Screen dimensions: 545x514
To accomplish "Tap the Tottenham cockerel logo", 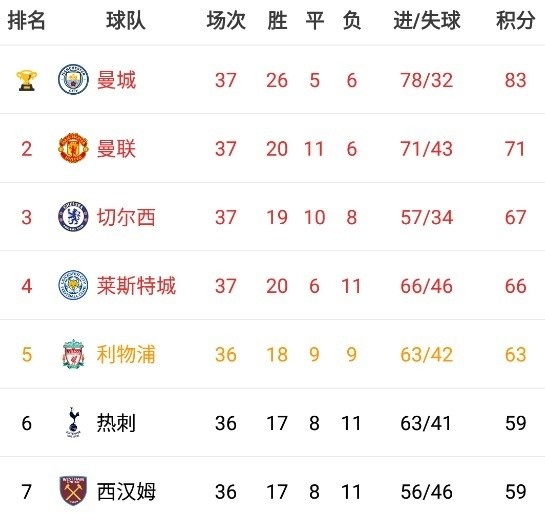I will [73, 422].
